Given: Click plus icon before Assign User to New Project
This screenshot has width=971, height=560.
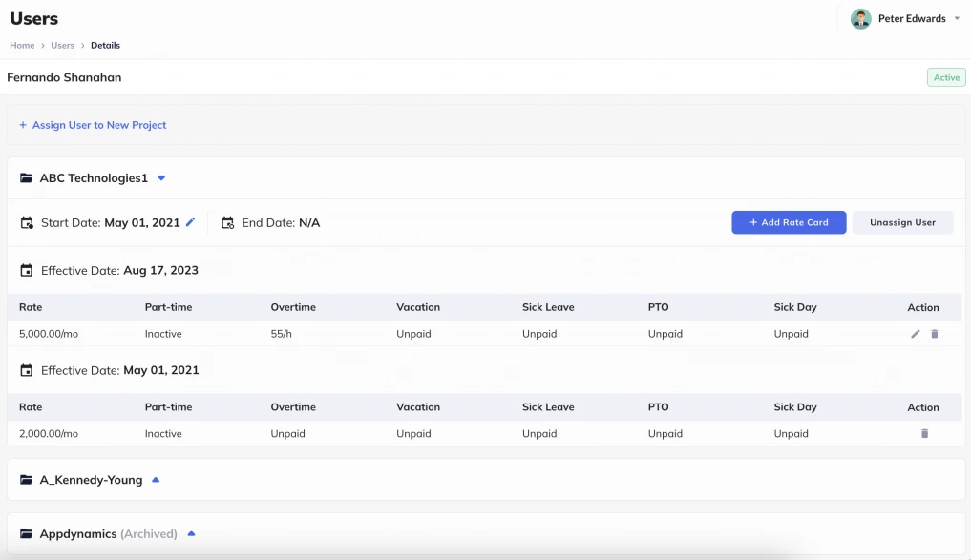Looking at the screenshot, I should click(x=23, y=125).
